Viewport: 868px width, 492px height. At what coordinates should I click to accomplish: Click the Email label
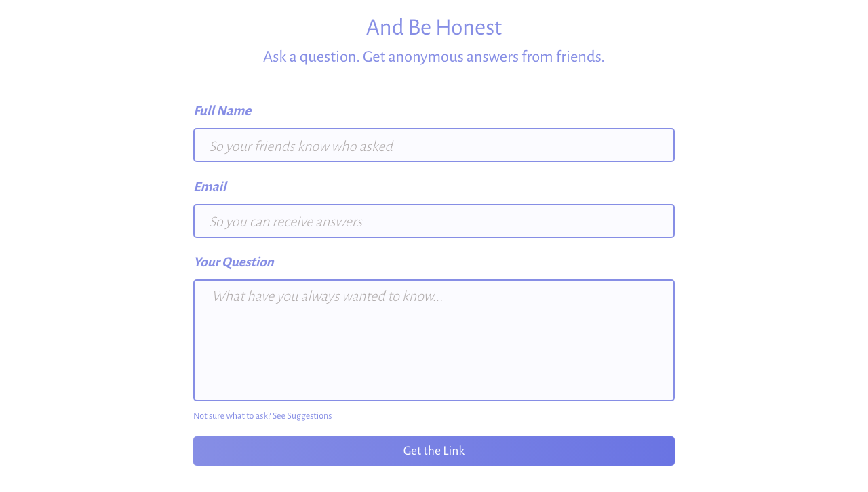click(x=210, y=186)
